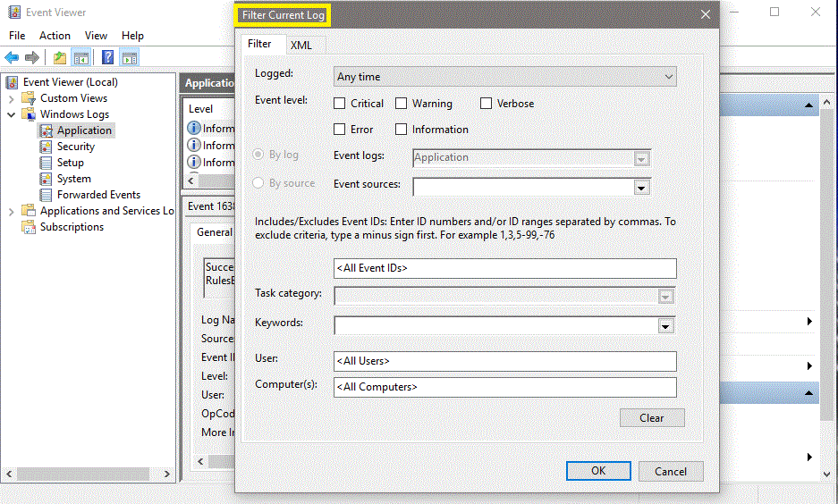Click the All Event IDs input field

point(504,269)
